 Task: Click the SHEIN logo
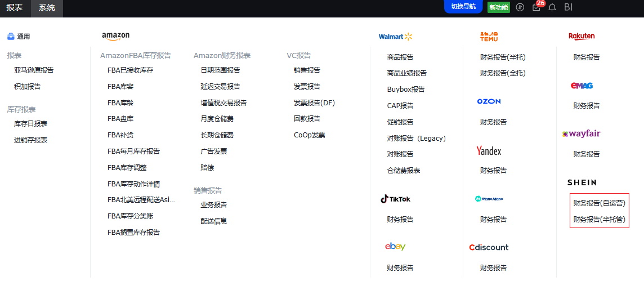point(582,182)
